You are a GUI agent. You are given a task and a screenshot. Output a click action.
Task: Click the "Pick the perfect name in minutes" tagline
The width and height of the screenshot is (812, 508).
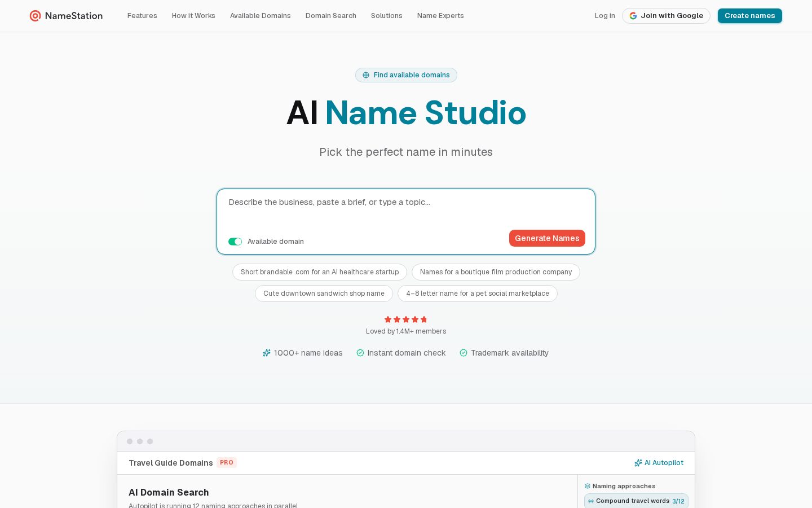click(x=406, y=152)
